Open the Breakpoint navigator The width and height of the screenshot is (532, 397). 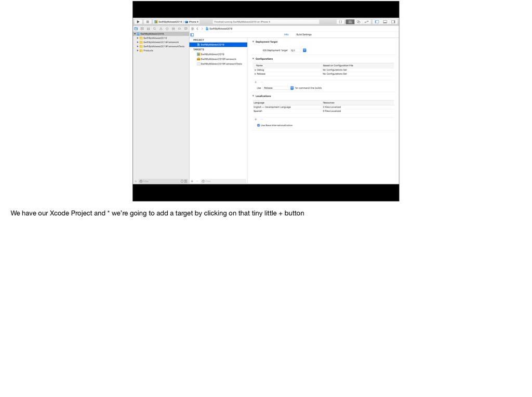coord(179,29)
